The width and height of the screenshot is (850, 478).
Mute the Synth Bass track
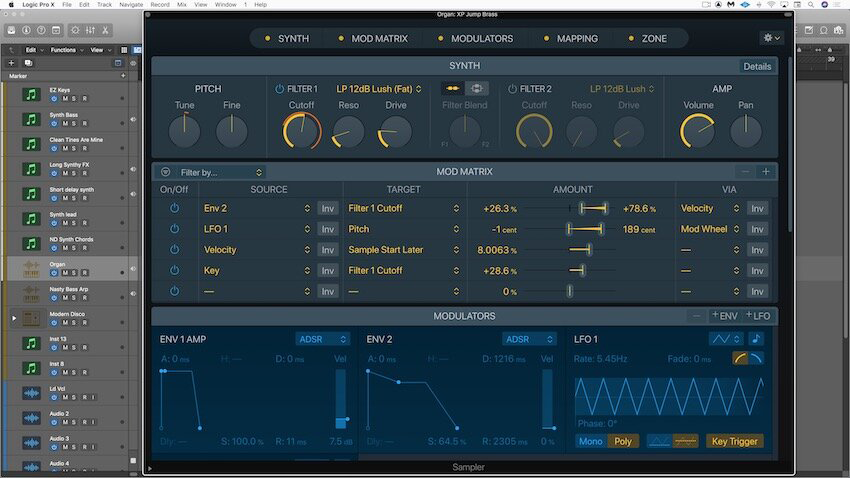pos(65,124)
